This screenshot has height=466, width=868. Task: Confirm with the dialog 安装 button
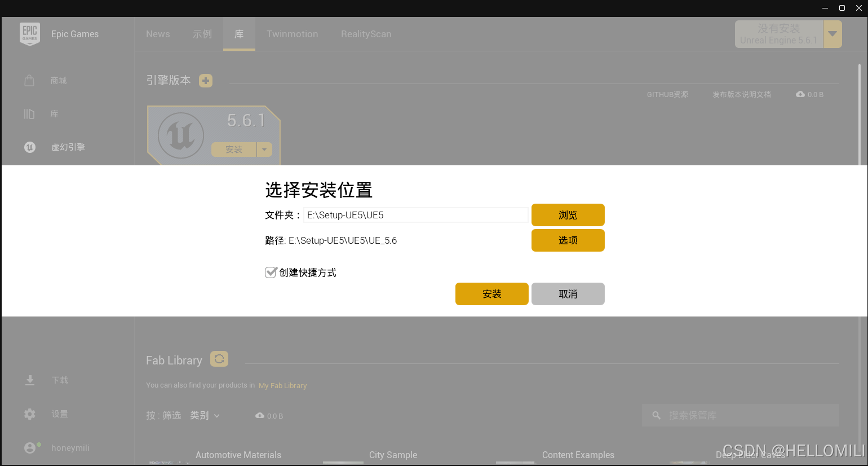point(492,294)
